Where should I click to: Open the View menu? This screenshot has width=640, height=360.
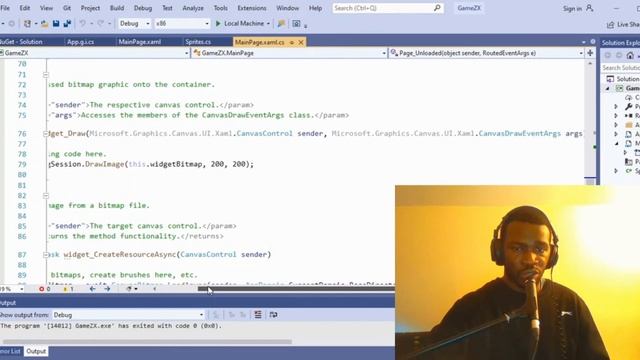(46, 8)
